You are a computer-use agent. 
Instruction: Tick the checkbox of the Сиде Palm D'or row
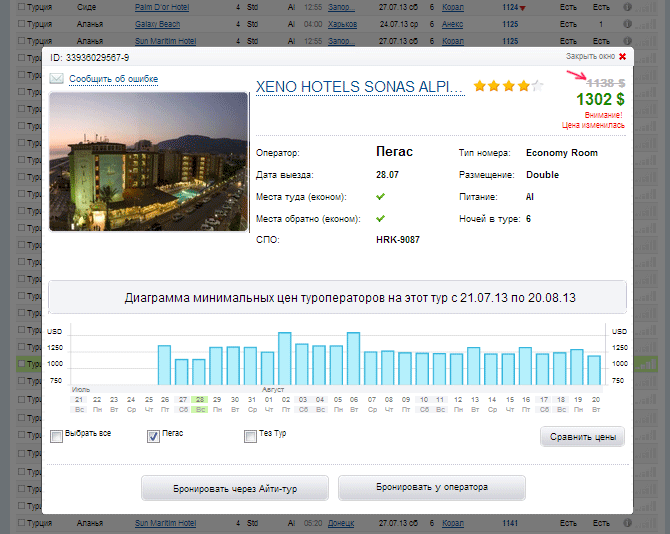coord(21,6)
